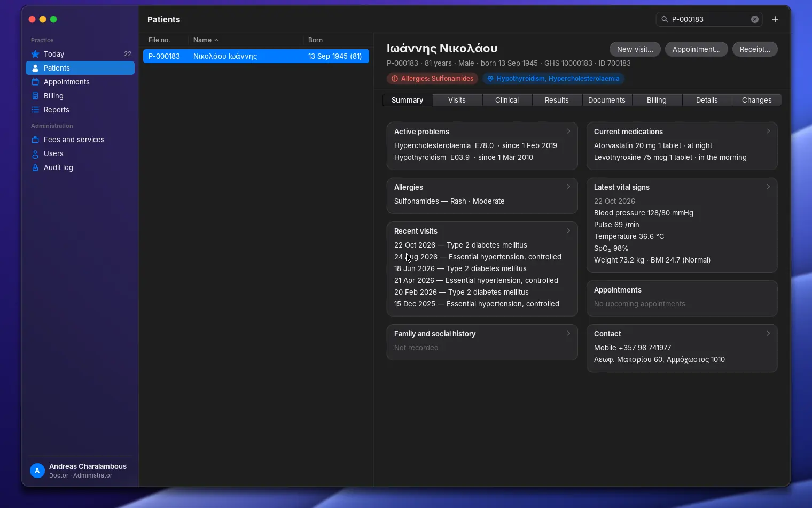
Task: Select patient row Νικολάου Ιωάννης
Action: tap(256, 56)
